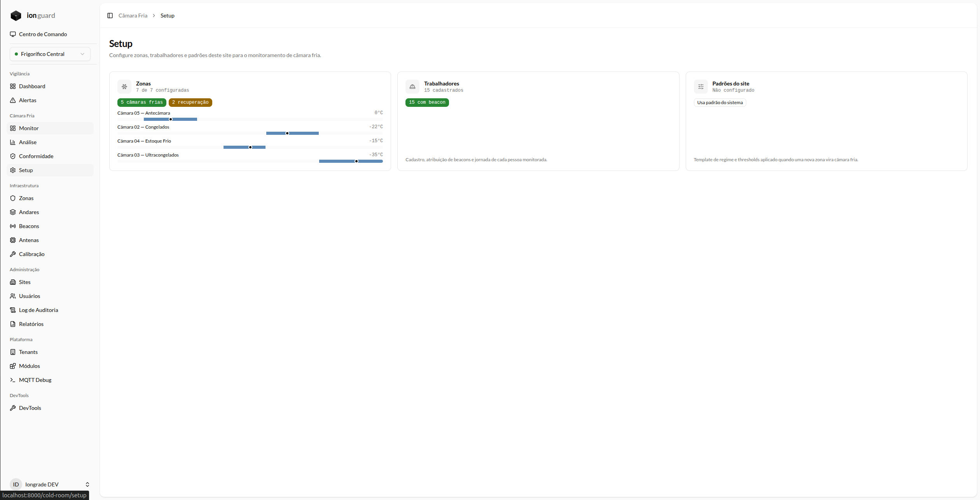
Task: Click the Centro de Comando monitor icon
Action: pyautogui.click(x=13, y=34)
